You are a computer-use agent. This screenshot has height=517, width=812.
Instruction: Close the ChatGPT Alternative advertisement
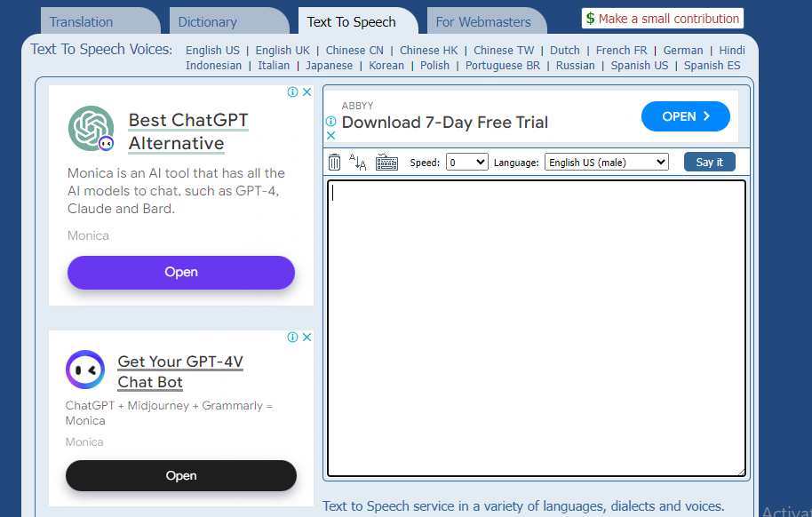click(306, 91)
